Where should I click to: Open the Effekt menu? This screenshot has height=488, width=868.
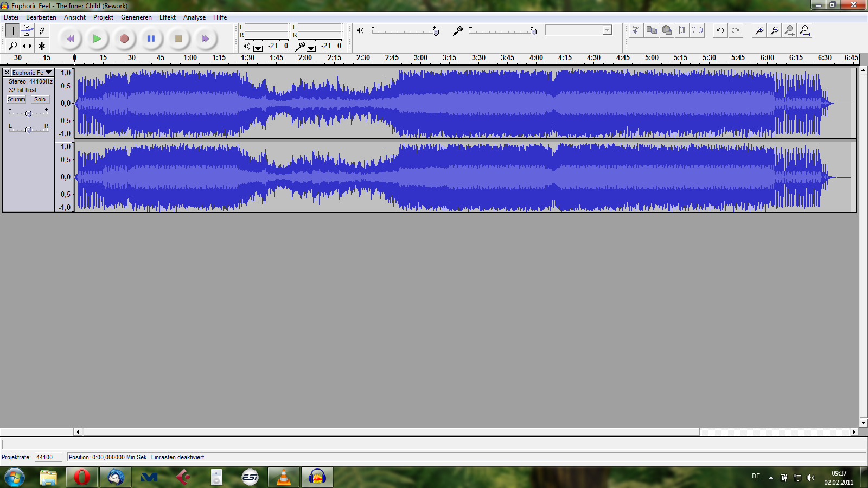[168, 17]
